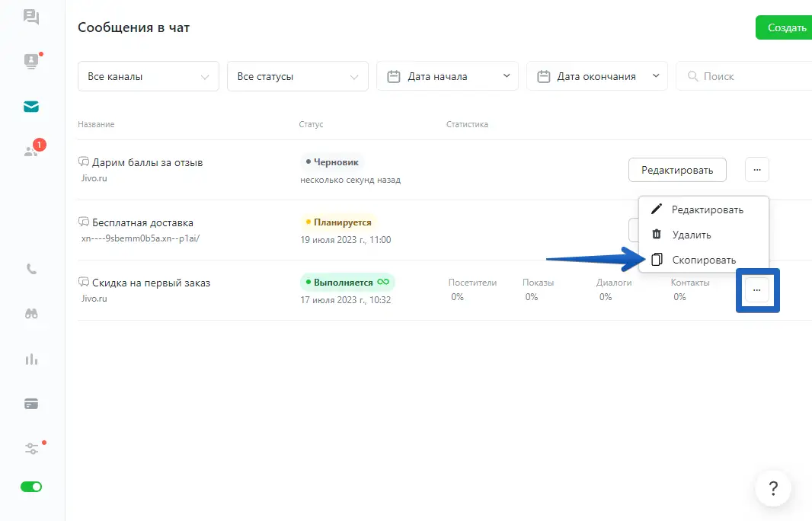Select the envelope messages icon in sidebar
This screenshot has width=812, height=521.
(31, 107)
